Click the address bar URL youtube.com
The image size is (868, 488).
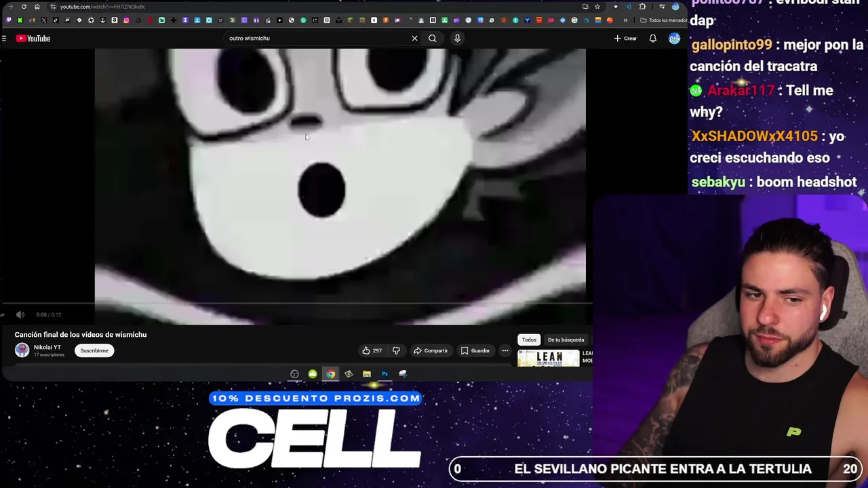pos(102,7)
